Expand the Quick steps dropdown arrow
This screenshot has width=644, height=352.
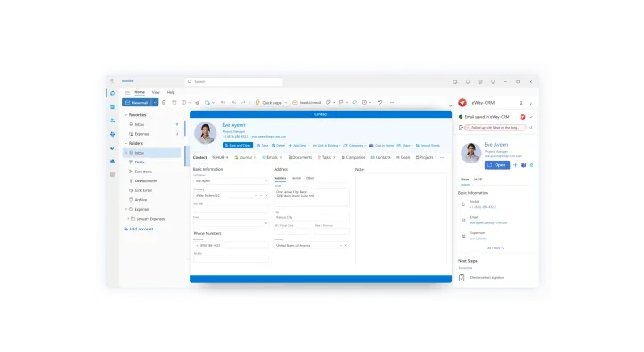pyautogui.click(x=286, y=102)
